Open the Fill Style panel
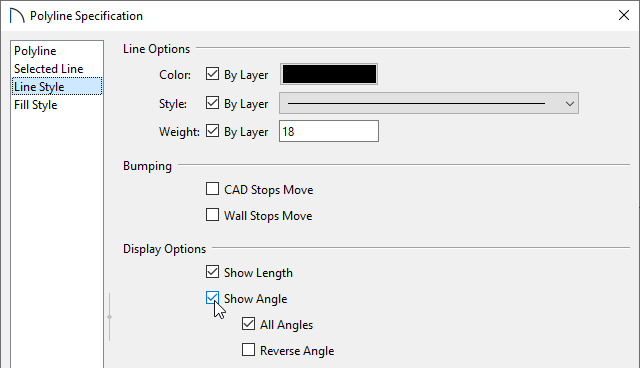This screenshot has width=640, height=368. tap(36, 105)
